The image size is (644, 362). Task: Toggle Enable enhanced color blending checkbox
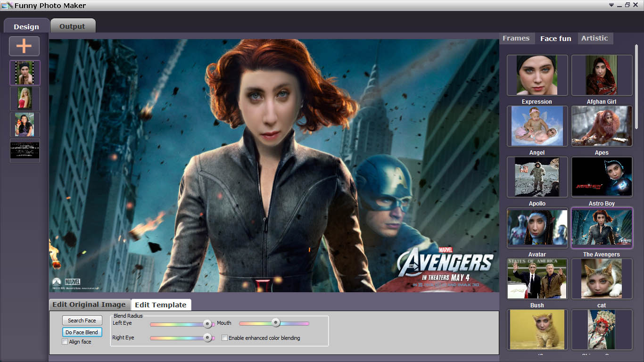pos(225,338)
